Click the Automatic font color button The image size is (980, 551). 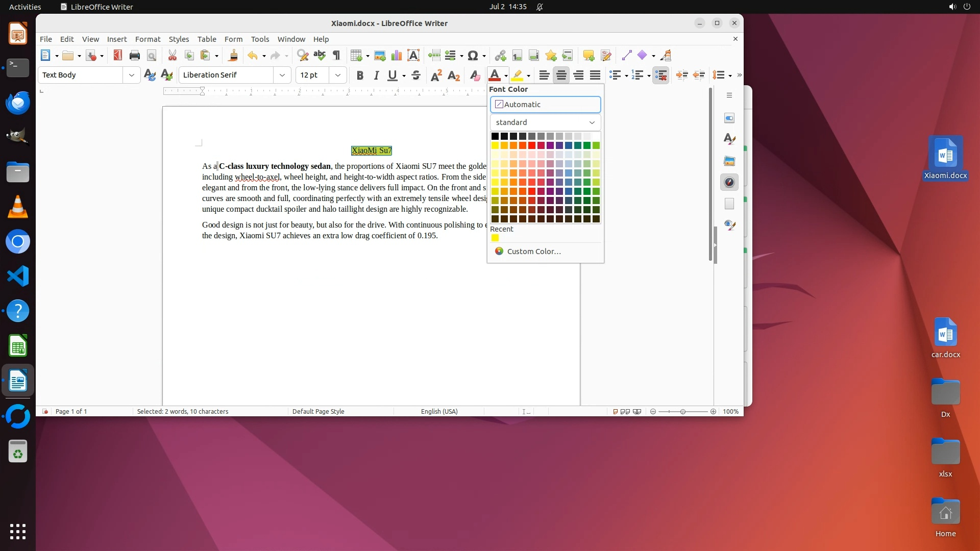545,105
